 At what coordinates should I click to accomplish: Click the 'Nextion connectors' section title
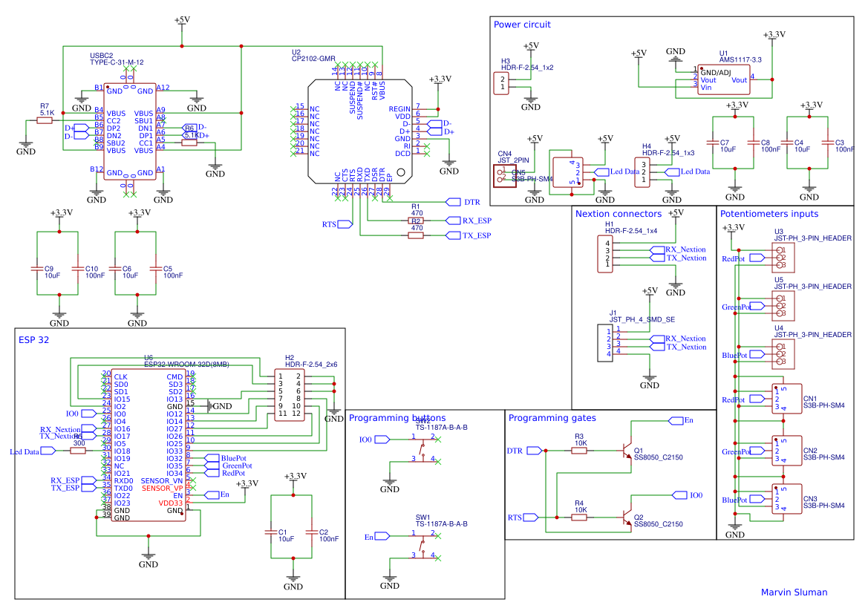pos(619,214)
